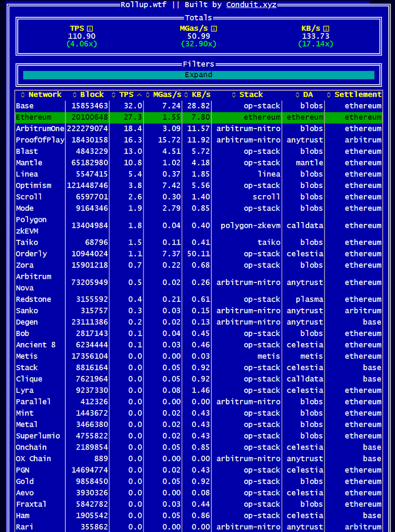Click the Lyra network name
This screenshot has height=532, width=395.
(x=24, y=391)
